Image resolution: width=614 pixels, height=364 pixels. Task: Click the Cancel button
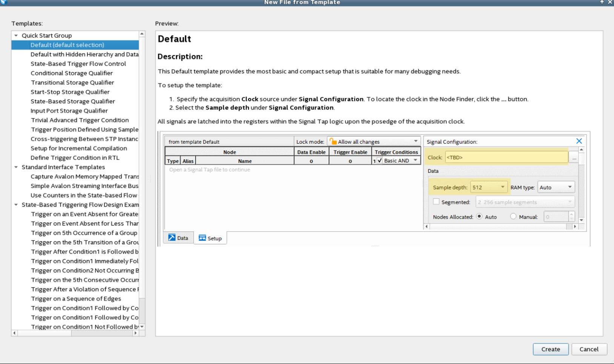[589, 349]
